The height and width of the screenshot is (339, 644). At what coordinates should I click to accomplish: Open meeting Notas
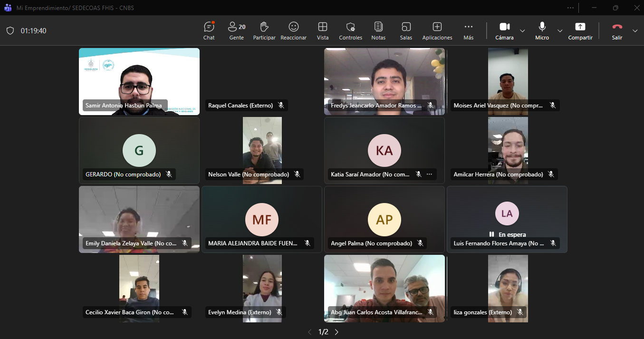tap(378, 30)
